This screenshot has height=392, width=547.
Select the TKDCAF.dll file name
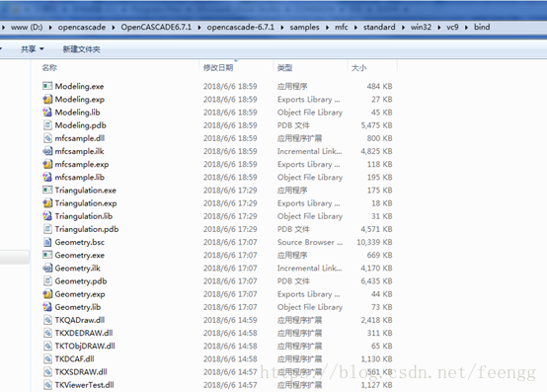click(74, 358)
